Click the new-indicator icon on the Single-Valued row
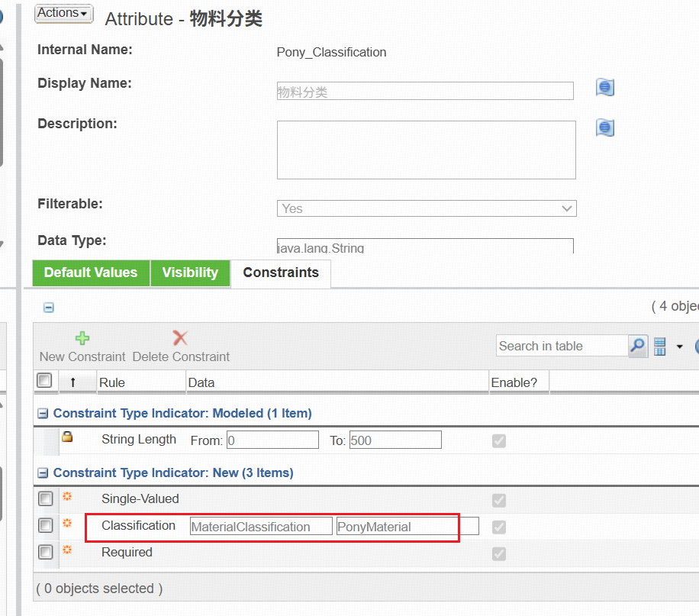The width and height of the screenshot is (699, 616). (67, 495)
